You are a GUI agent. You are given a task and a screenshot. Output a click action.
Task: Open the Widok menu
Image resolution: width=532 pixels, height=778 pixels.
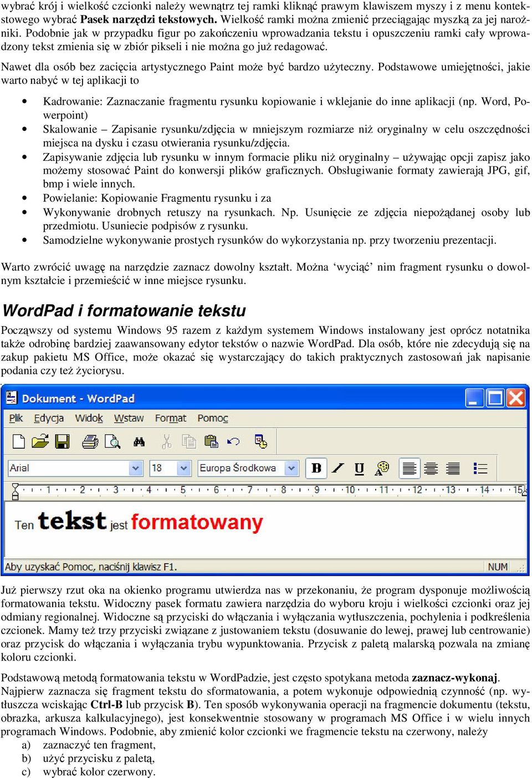89,418
